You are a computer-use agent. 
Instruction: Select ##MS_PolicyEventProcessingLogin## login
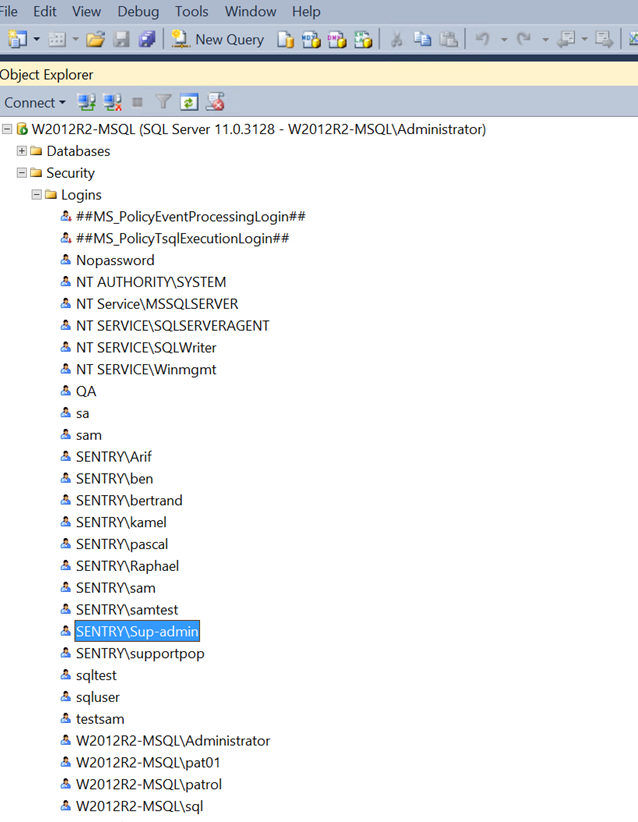coord(191,217)
